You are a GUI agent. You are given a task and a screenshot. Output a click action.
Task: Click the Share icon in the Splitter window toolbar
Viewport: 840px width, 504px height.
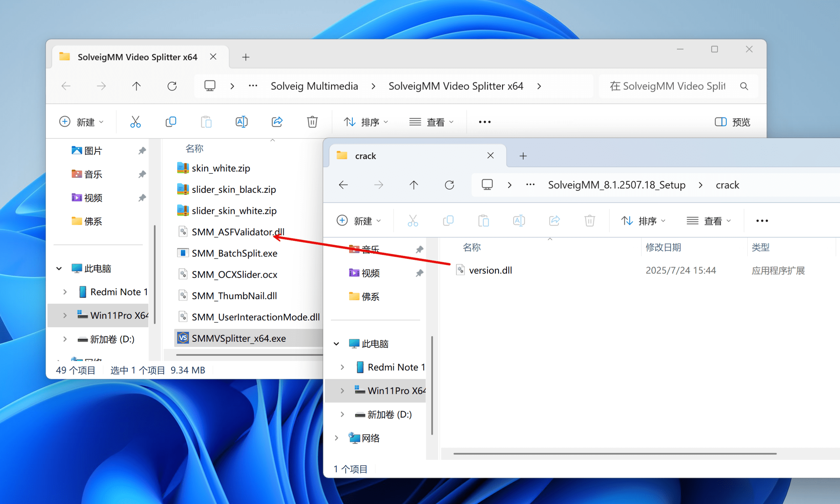[277, 122]
